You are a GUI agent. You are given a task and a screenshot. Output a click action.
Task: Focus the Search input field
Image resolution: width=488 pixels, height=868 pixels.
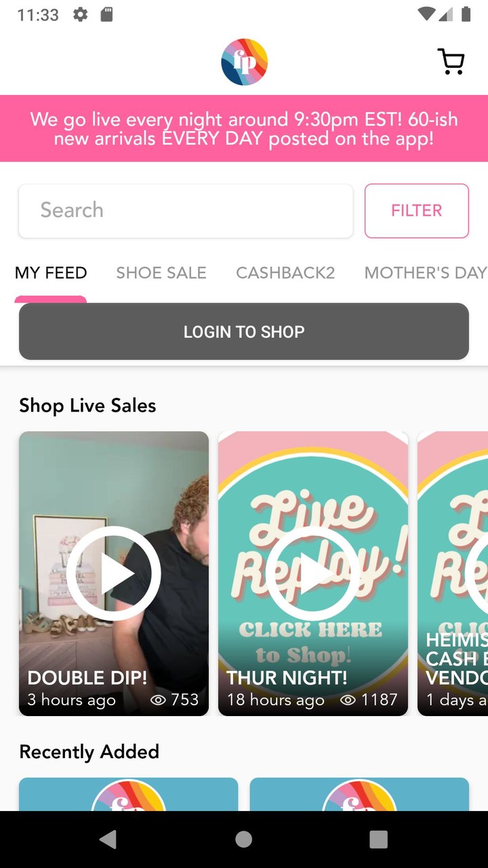coord(186,211)
